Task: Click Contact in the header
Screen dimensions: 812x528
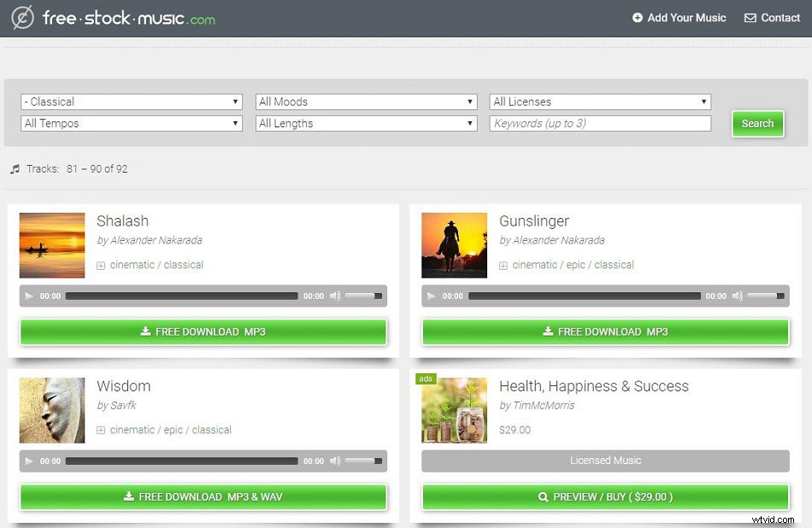Action: pos(772,17)
